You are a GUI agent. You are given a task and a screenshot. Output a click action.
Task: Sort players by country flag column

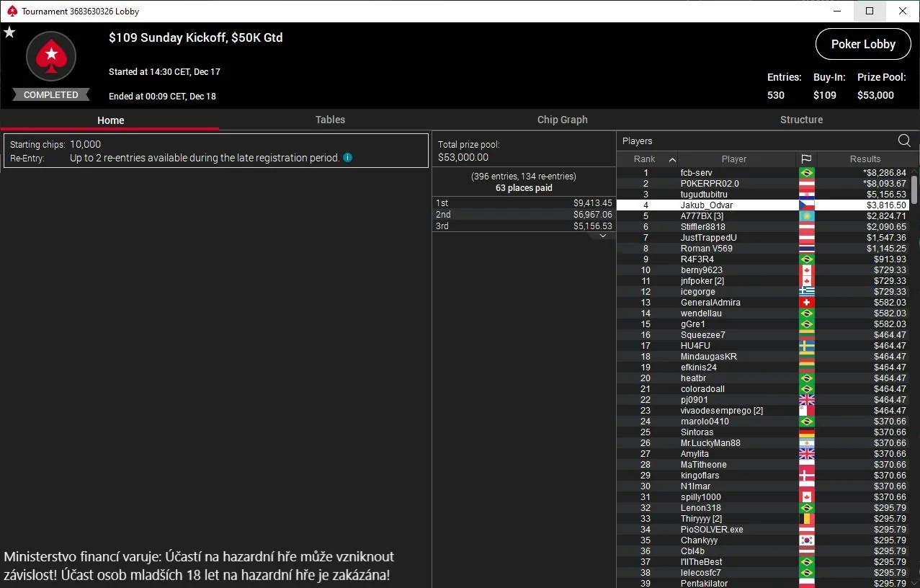(806, 159)
